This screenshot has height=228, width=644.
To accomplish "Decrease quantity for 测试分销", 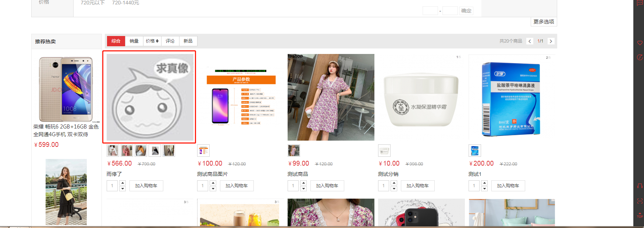I will (x=394, y=189).
